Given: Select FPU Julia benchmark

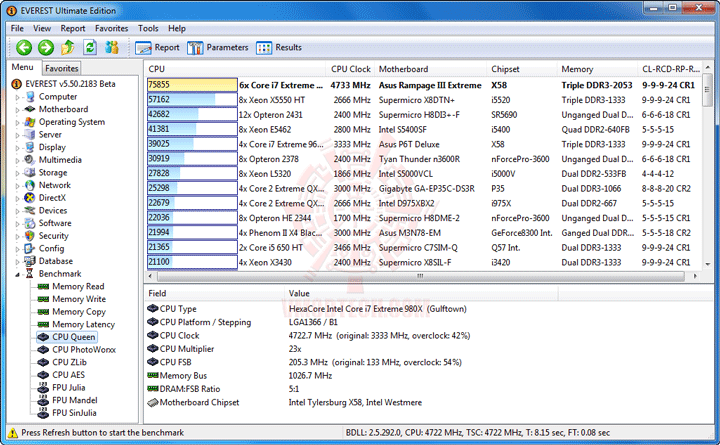Looking at the screenshot, I should [69, 388].
